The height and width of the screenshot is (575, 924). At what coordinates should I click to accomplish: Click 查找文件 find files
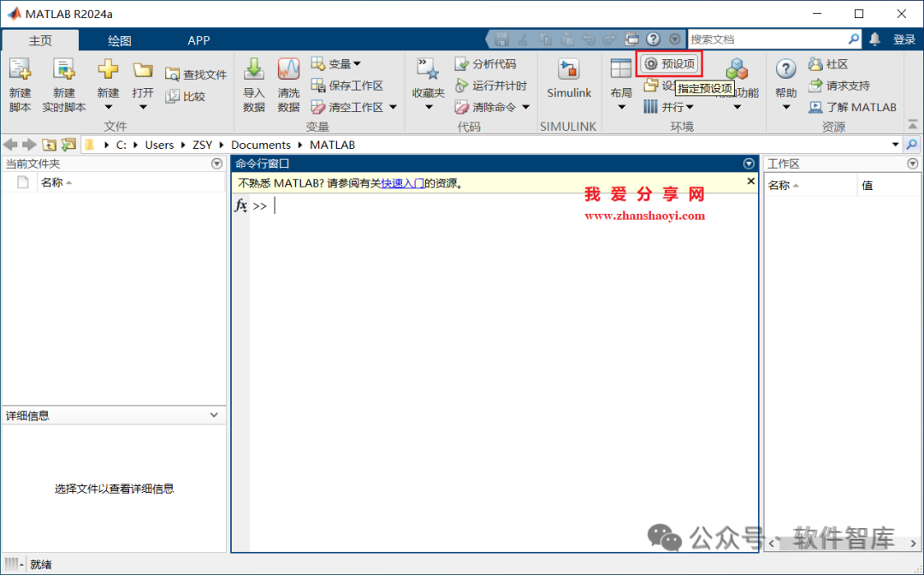point(196,74)
